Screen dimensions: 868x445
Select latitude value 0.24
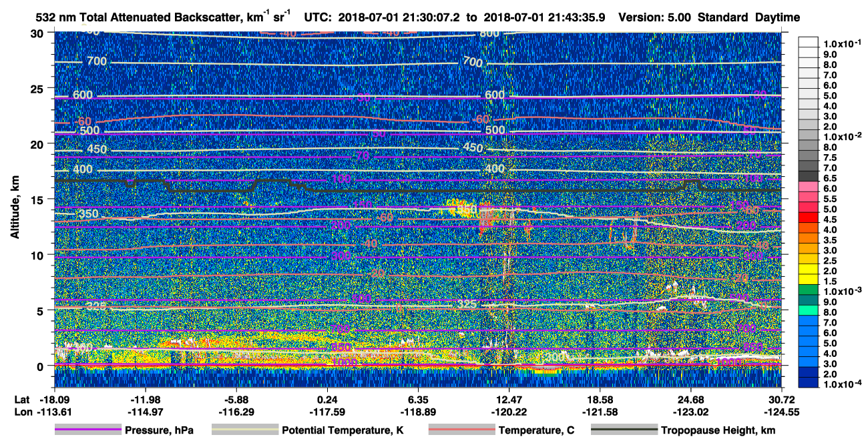click(327, 398)
